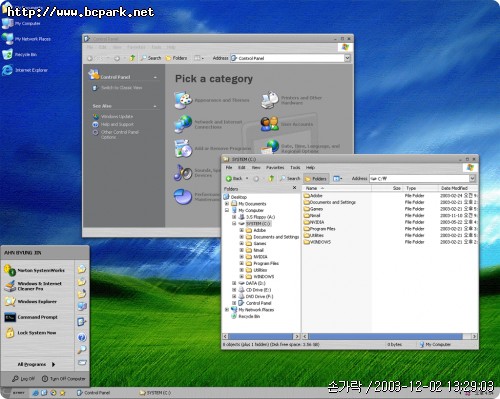Collapse the See Also panel chevron
The image size is (500, 399).
coord(155,106)
